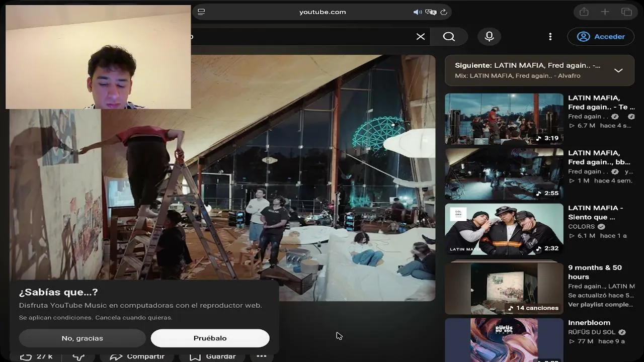Viewport: 644px width, 362px height.
Task: Open the page menu icon left of youtube.com
Action: click(x=201, y=12)
